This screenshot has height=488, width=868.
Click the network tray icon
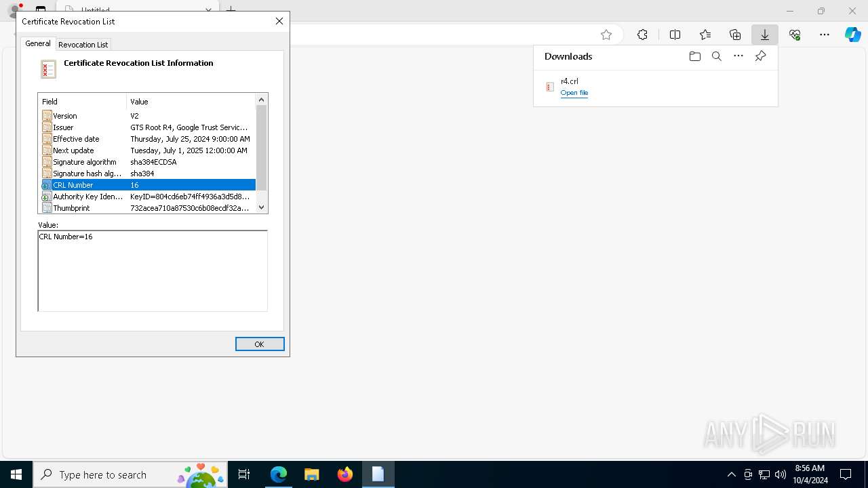(764, 474)
